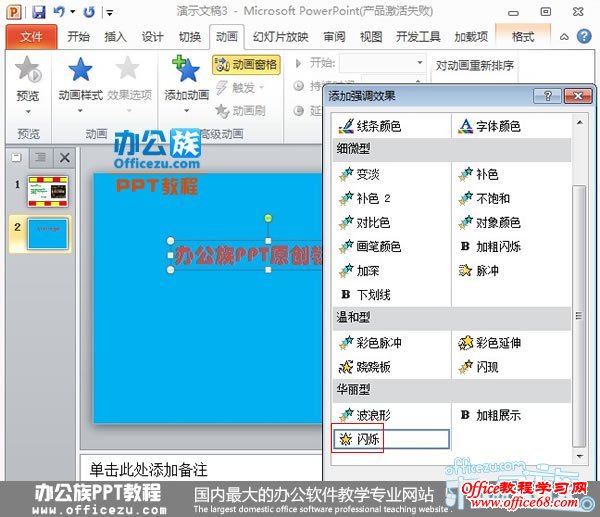Viewport: 600px width, 517px height.
Task: Switch to the 开始 ribbon tab
Action: coord(78,37)
